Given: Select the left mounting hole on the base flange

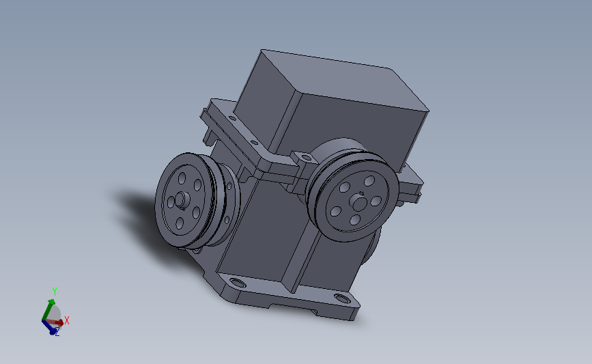Looking at the screenshot, I should [x=237, y=282].
